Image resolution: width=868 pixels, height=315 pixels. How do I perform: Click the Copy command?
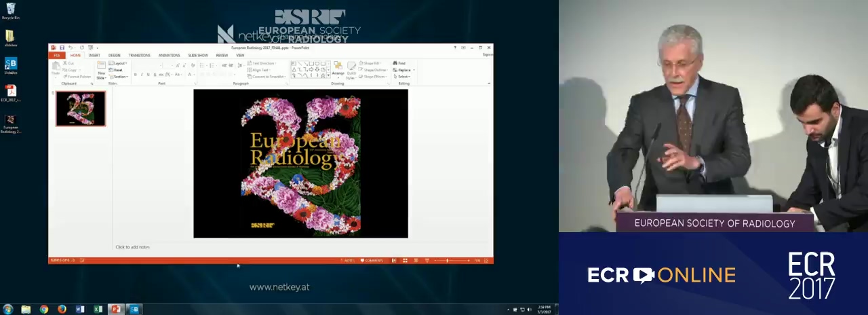point(71,70)
